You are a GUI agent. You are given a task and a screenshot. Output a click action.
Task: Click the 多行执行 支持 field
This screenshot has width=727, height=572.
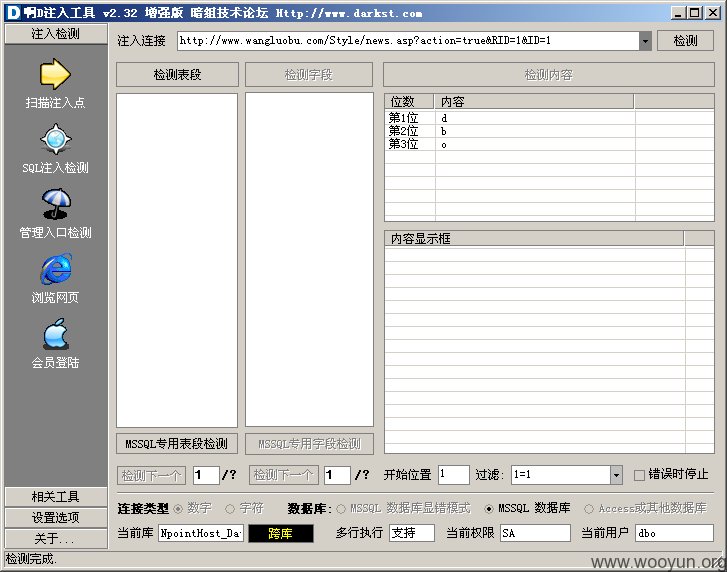click(412, 534)
